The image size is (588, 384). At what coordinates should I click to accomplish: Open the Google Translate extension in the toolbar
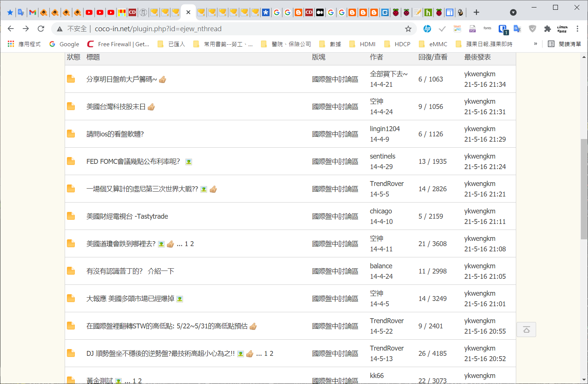(517, 29)
